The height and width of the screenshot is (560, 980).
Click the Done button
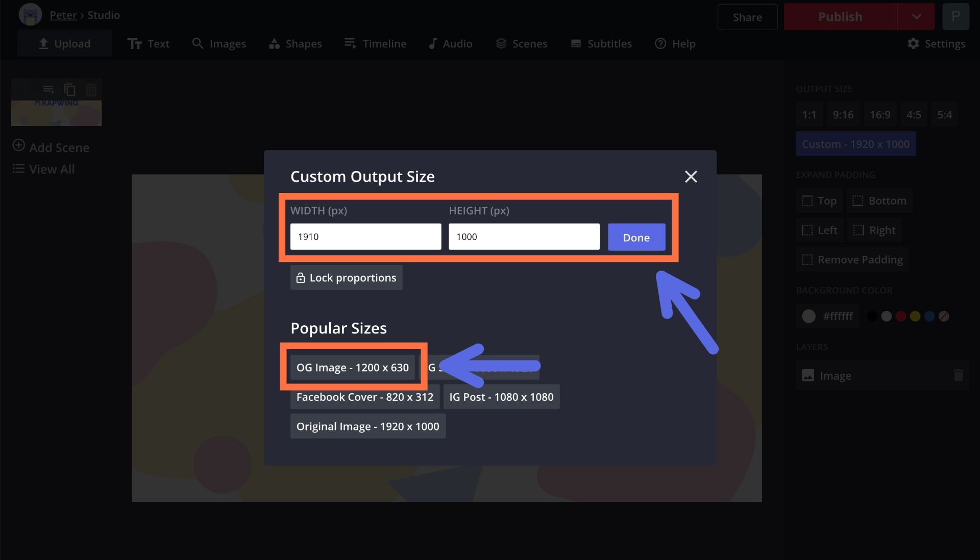pyautogui.click(x=636, y=237)
